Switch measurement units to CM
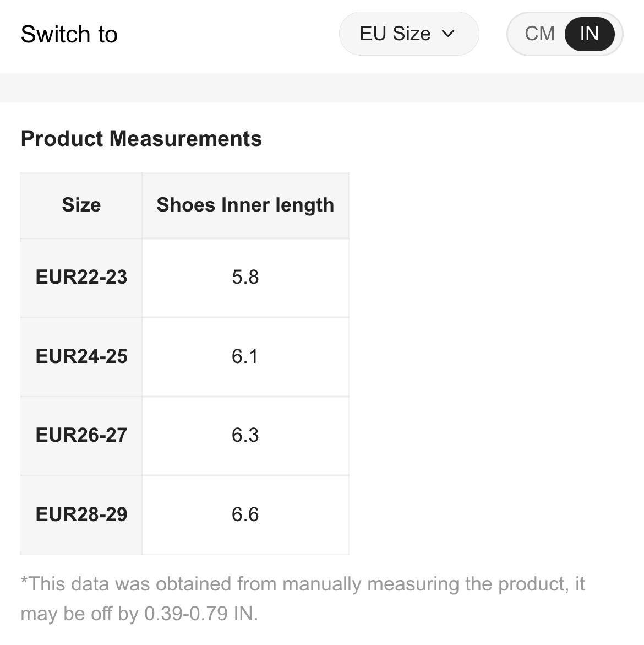This screenshot has height=645, width=644. (x=539, y=34)
